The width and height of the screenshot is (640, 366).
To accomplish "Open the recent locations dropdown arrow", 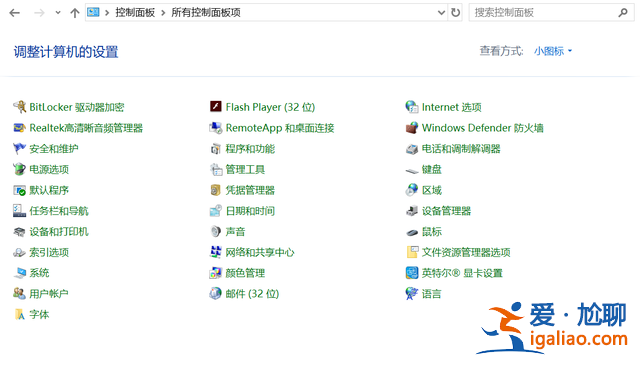I will point(58,13).
